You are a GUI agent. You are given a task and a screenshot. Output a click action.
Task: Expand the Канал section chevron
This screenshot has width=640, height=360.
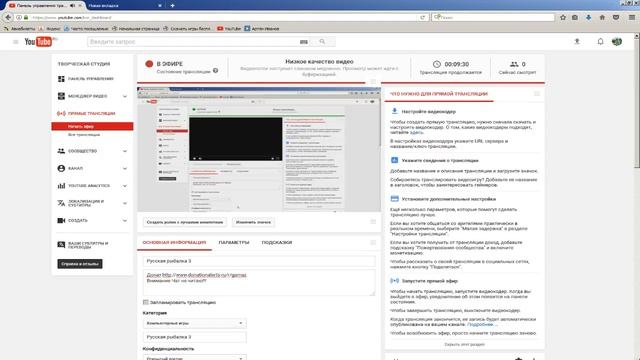point(125,169)
